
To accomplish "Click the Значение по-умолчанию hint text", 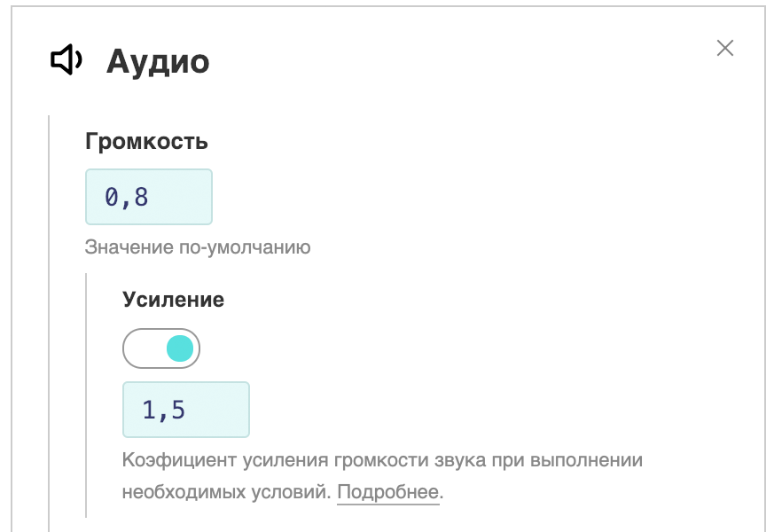I will pos(198,247).
